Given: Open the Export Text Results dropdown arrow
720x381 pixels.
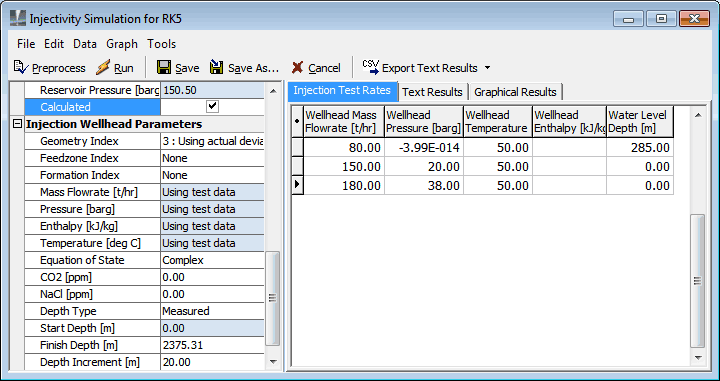Looking at the screenshot, I should (x=487, y=68).
